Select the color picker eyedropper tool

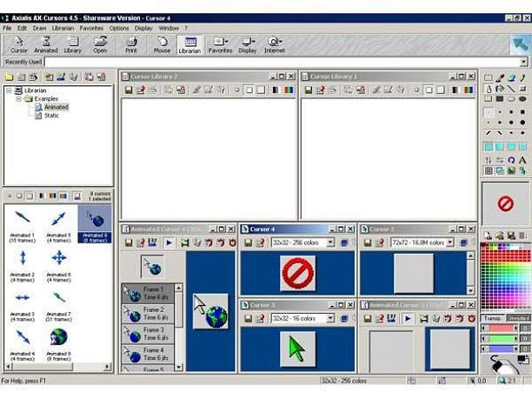[x=500, y=77]
